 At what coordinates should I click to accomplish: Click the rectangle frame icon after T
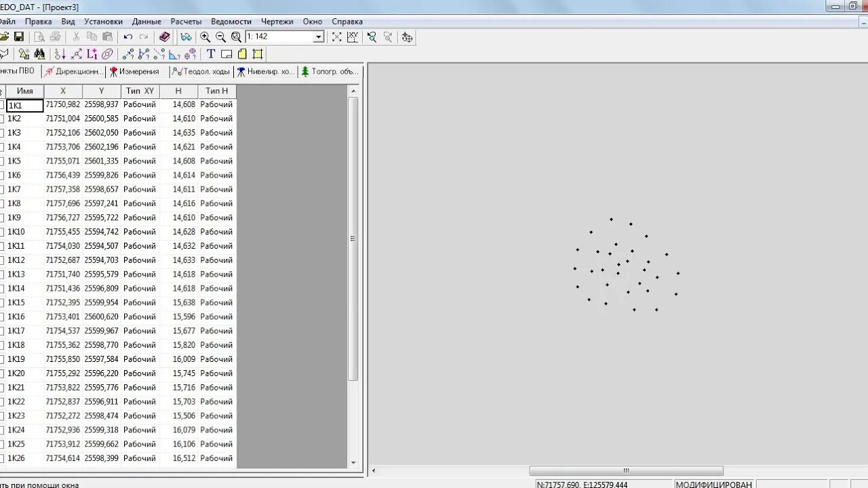(226, 54)
